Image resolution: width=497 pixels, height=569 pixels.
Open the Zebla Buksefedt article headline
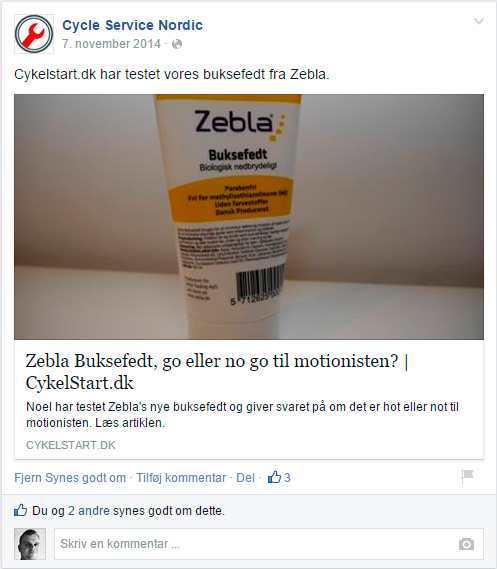pyautogui.click(x=217, y=372)
